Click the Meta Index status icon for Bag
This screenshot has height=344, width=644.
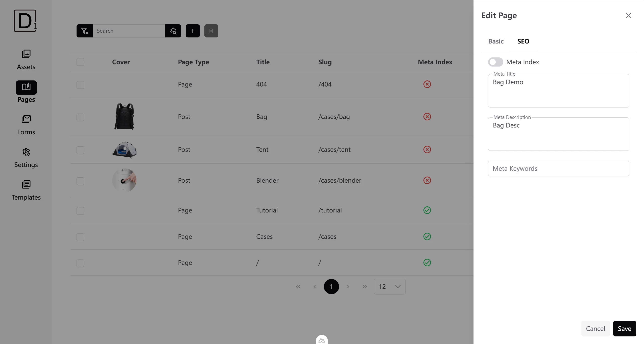pyautogui.click(x=427, y=117)
